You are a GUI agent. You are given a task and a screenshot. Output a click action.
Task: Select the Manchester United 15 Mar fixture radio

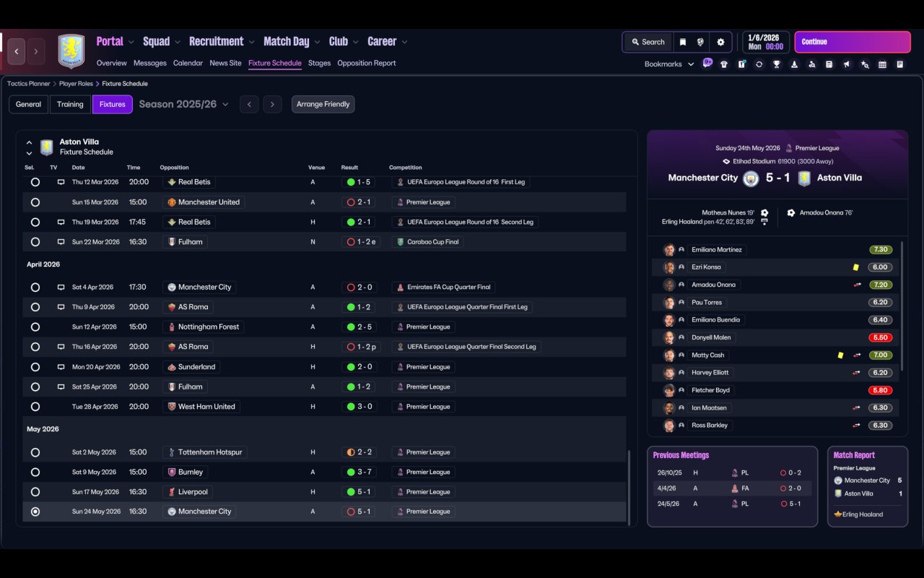[x=35, y=202]
